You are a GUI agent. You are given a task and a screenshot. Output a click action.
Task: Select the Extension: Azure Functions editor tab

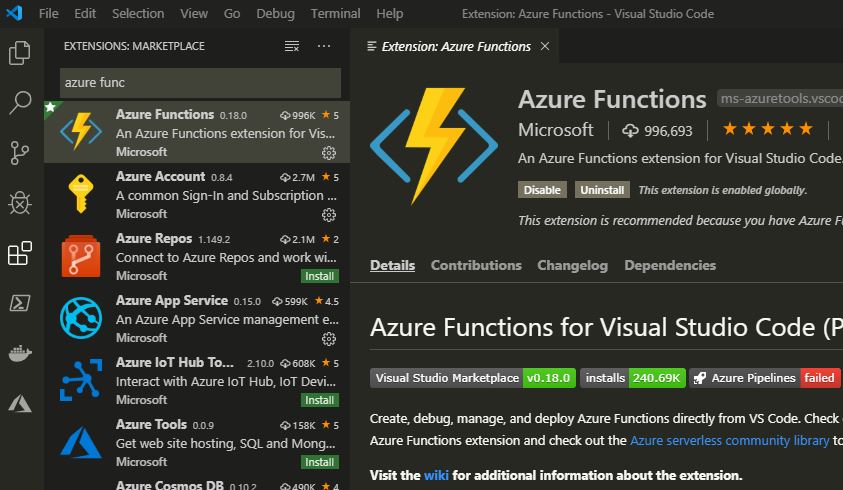(x=455, y=47)
